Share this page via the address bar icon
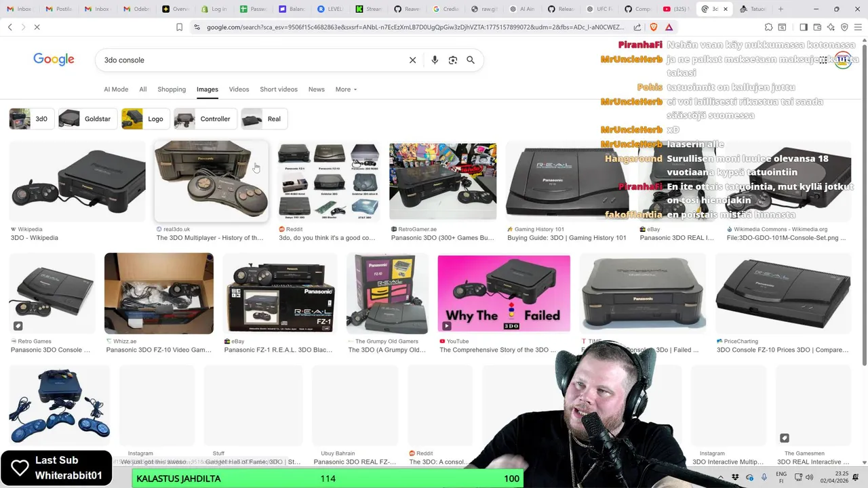The width and height of the screenshot is (868, 488). pos(637,27)
